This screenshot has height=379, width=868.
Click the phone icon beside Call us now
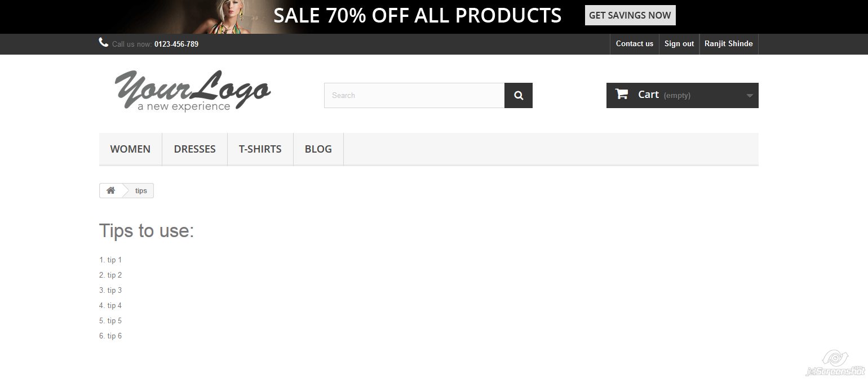tap(103, 42)
